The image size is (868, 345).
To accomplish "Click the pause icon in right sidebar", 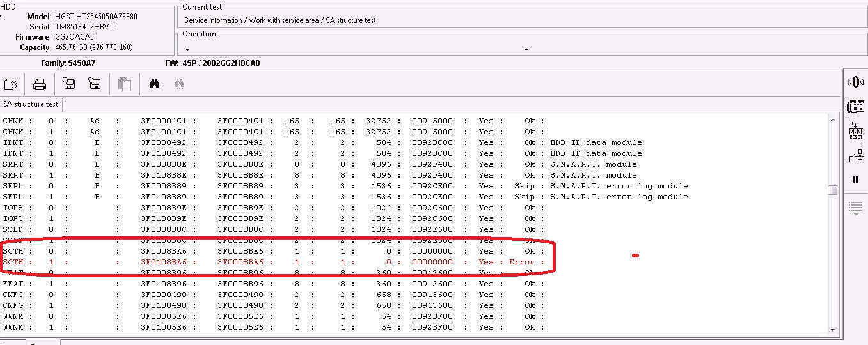I will [856, 180].
